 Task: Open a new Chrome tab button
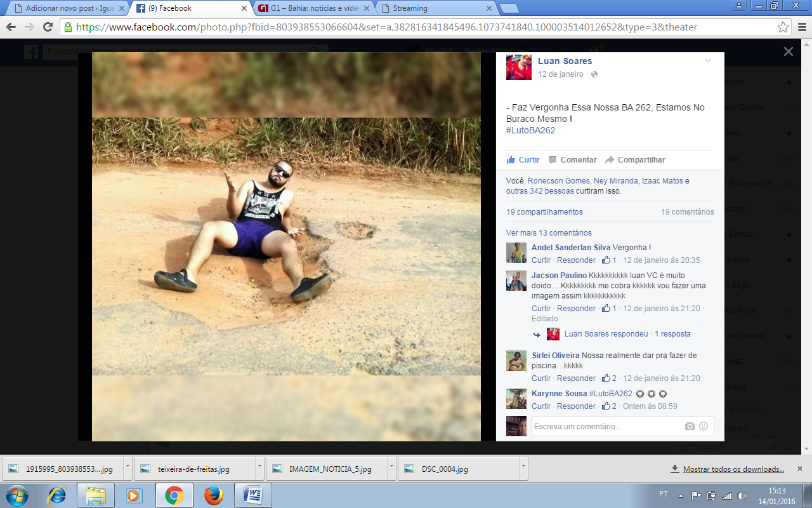509,8
